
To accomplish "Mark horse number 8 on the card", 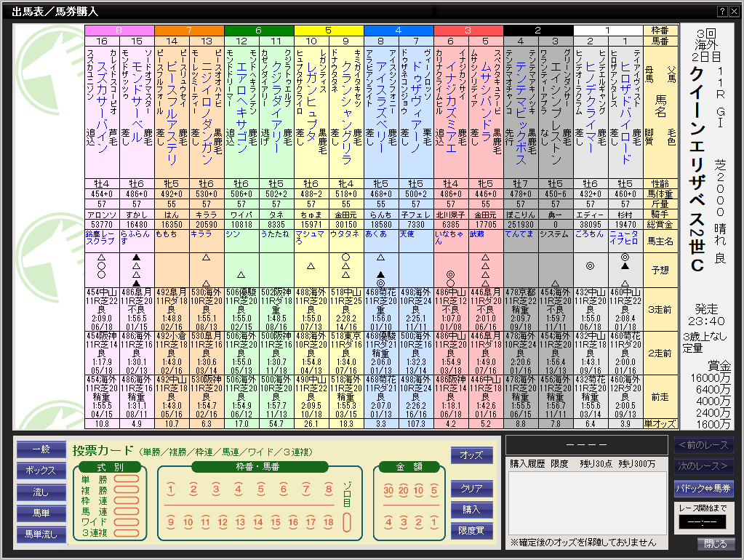I will pyautogui.click(x=328, y=489).
